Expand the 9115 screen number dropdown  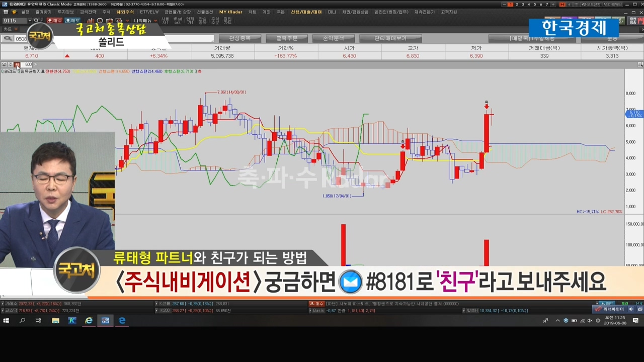point(30,21)
